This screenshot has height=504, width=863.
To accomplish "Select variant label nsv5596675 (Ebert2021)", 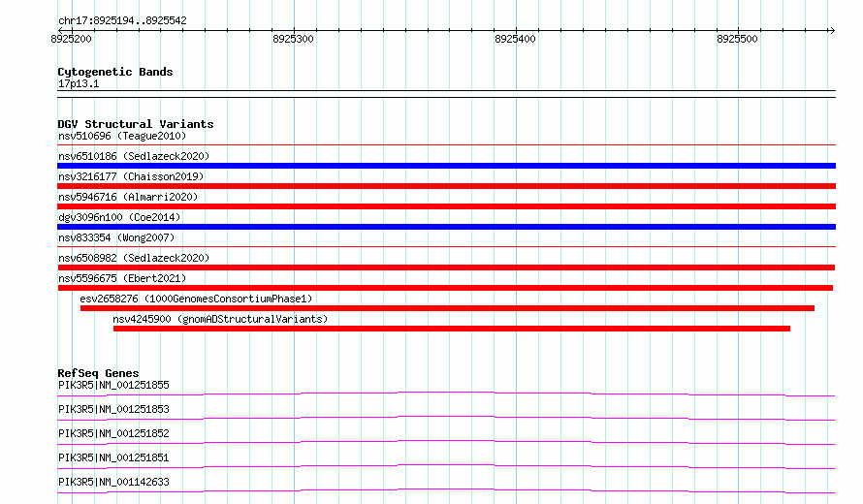I will click(122, 278).
